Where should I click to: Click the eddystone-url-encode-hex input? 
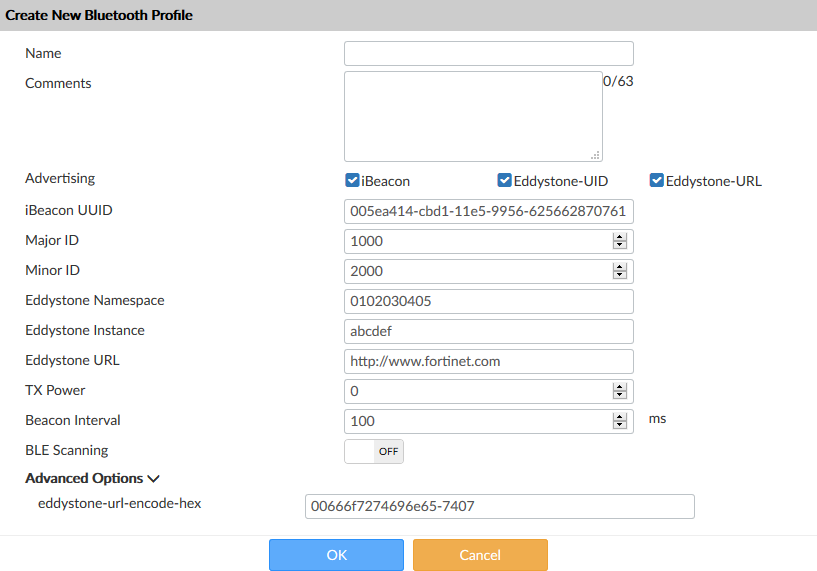click(499, 507)
